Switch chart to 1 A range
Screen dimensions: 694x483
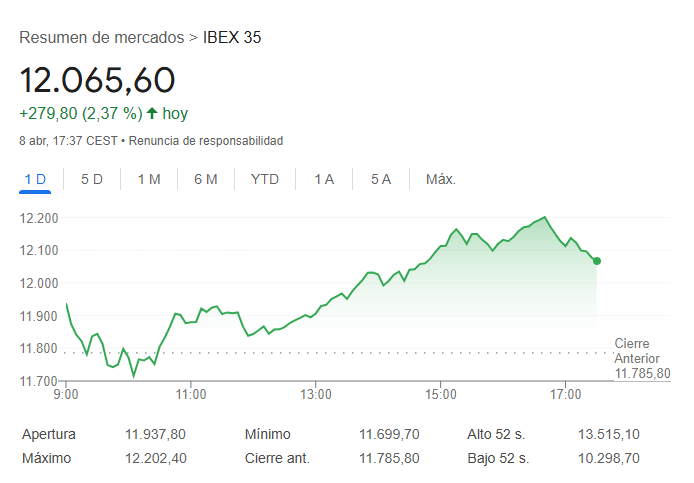(x=324, y=179)
